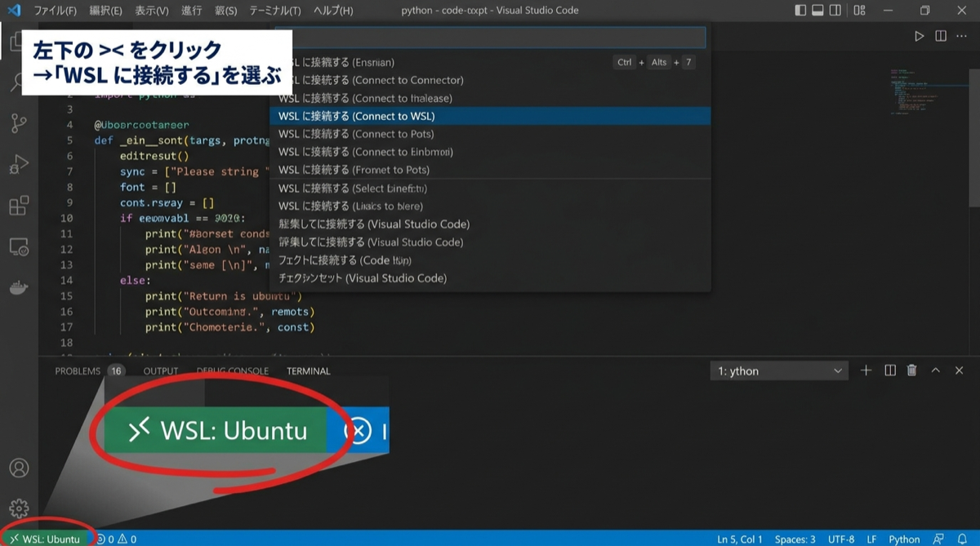Screen dimensions: 980x546
Task: Click the command palette input field
Action: click(490, 37)
